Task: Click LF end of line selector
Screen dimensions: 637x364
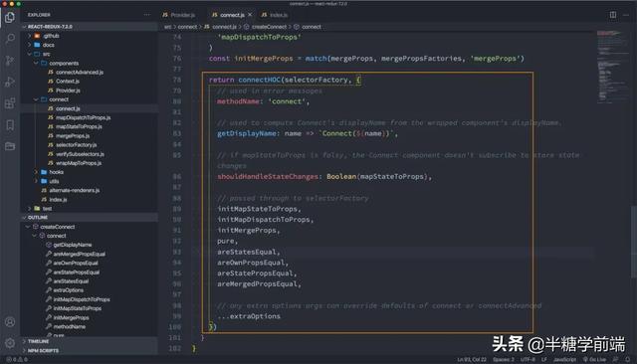Action: coord(544,360)
